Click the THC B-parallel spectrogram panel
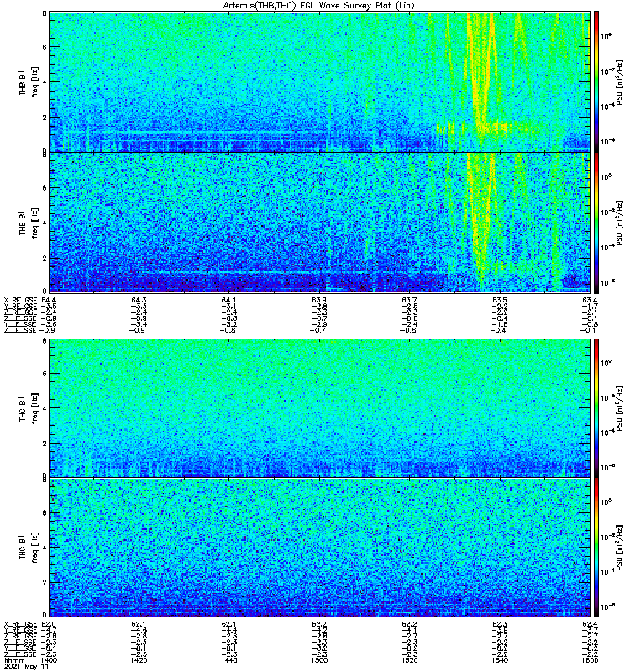This screenshot has width=630, height=672. tap(319, 548)
